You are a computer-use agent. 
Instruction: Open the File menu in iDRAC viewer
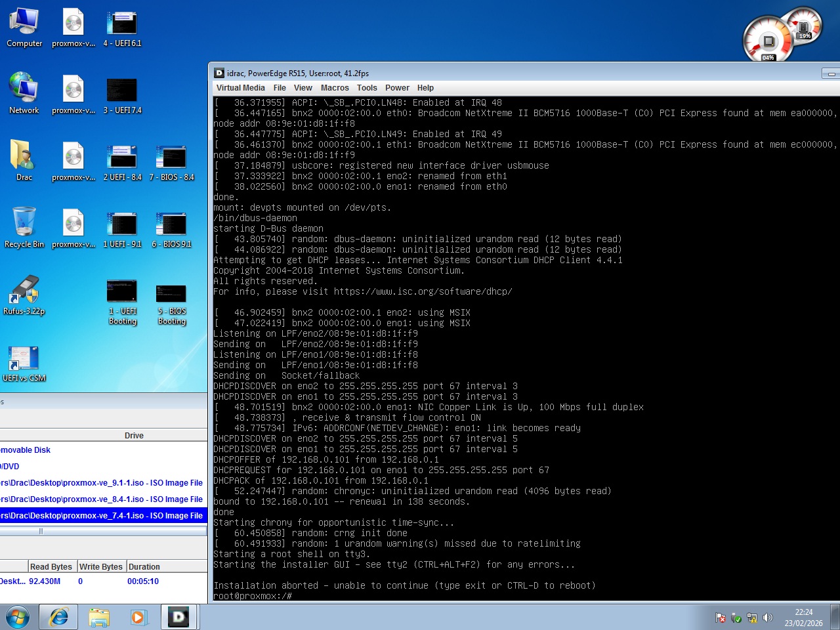(280, 88)
